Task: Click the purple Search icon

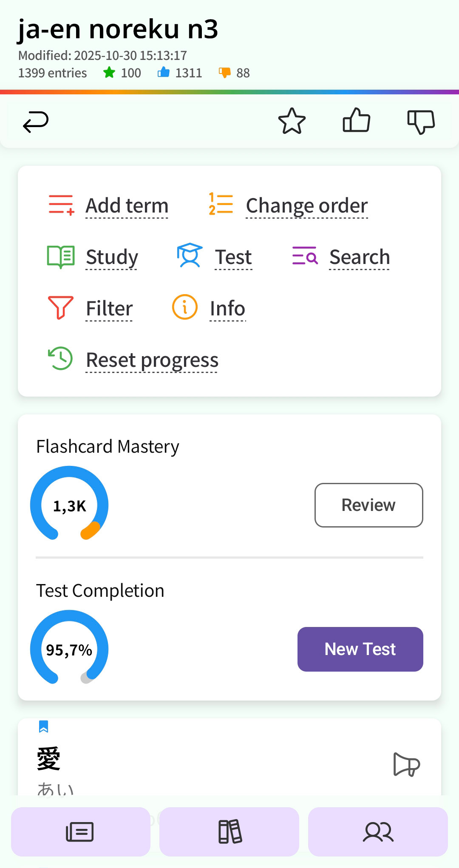Action: click(305, 256)
